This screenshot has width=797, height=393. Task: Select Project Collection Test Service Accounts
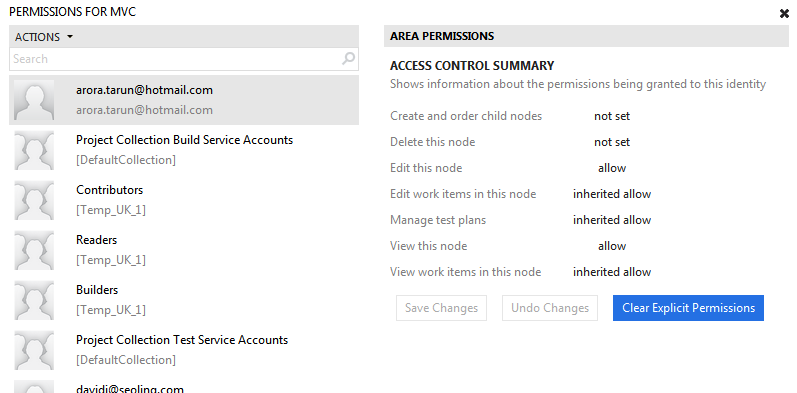(x=184, y=350)
